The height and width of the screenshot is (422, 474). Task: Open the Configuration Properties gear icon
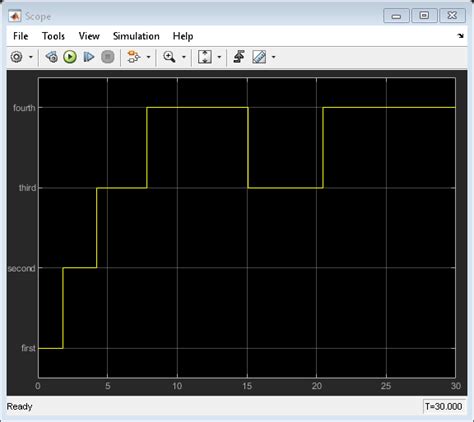16,57
